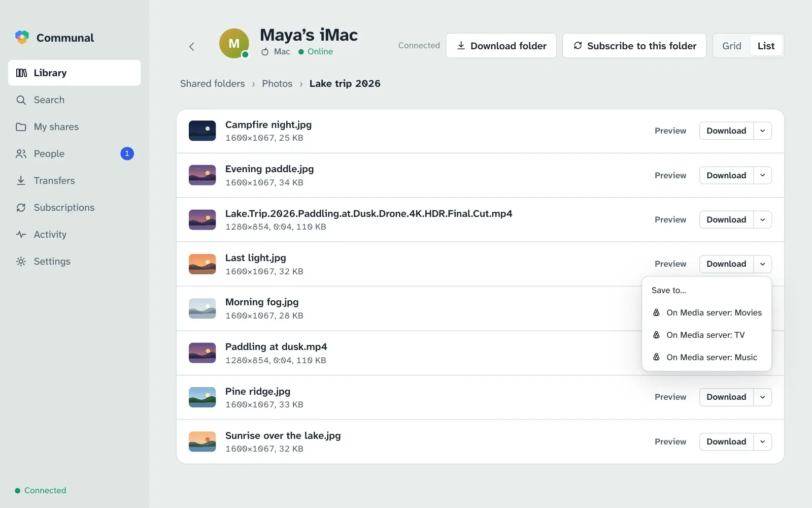812x508 pixels.
Task: Choose On Media server: Music
Action: pyautogui.click(x=706, y=357)
